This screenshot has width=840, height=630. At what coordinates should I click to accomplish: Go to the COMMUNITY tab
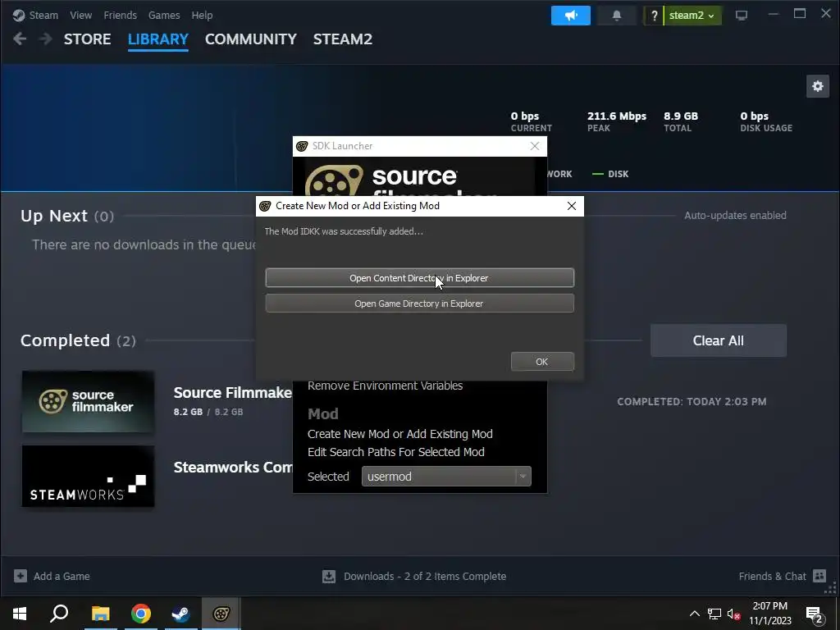pyautogui.click(x=251, y=39)
